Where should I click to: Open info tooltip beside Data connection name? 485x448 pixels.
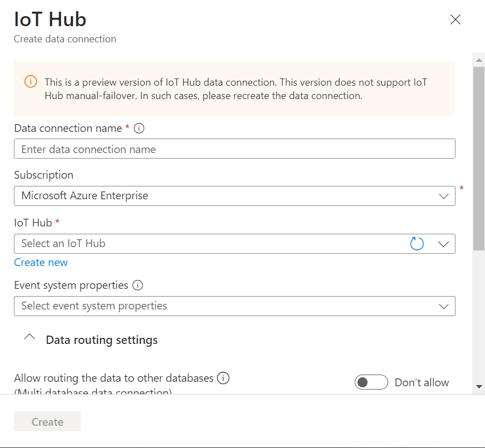pyautogui.click(x=139, y=128)
